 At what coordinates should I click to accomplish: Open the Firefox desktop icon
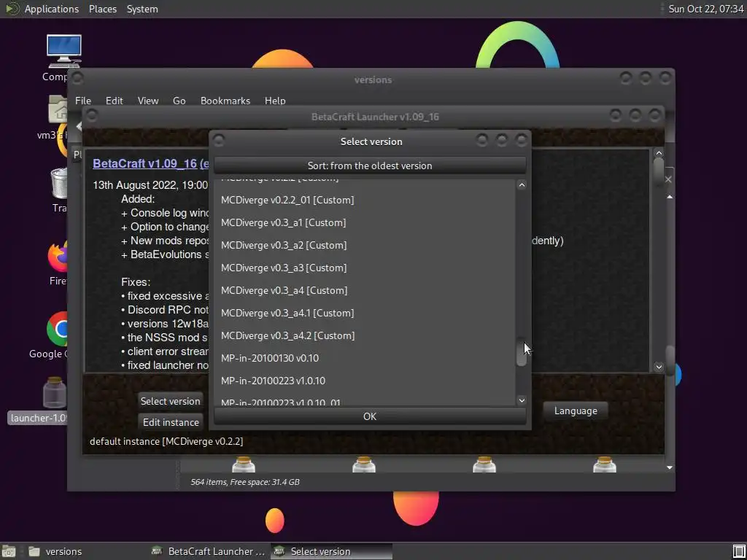pyautogui.click(x=57, y=257)
